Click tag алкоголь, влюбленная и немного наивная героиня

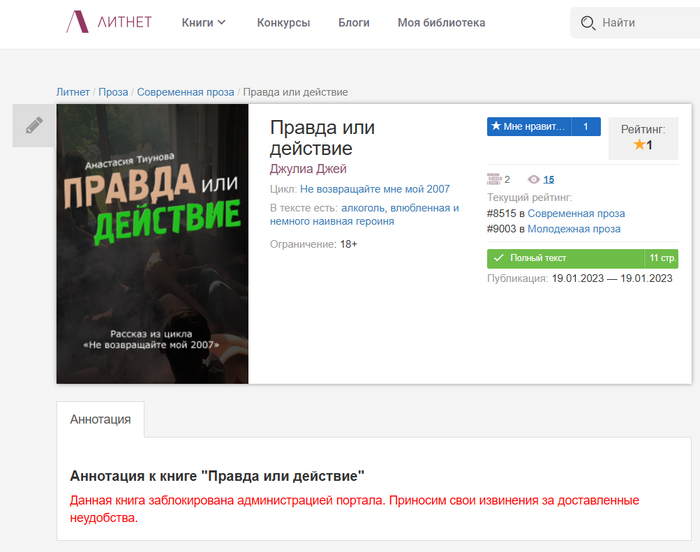(364, 214)
